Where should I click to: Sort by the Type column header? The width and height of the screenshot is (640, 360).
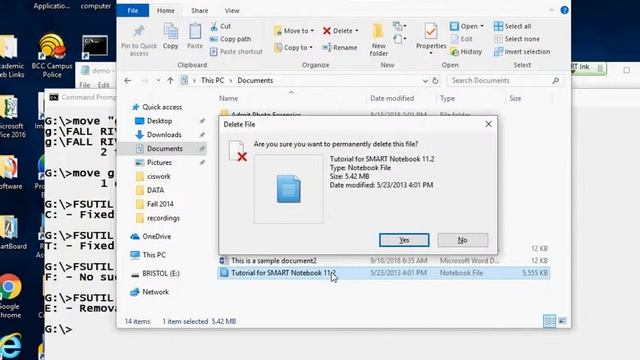(447, 98)
